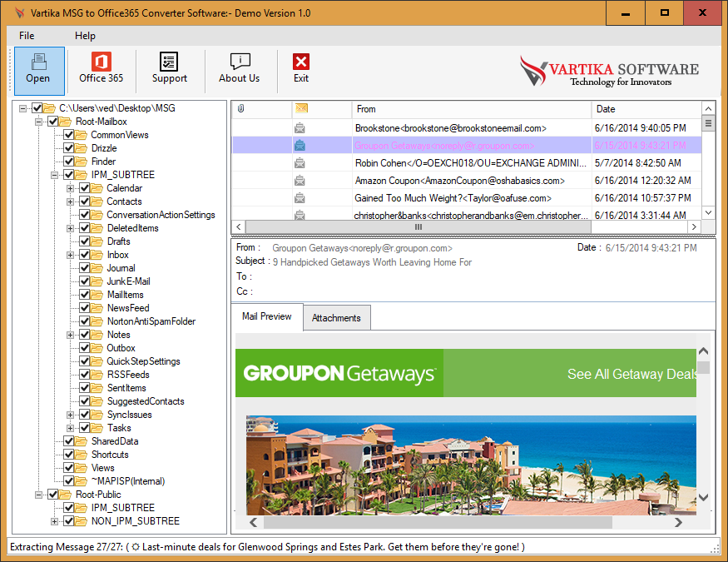Toggle the Root-Mailbox checkbox
Viewport: 728px width, 562px height.
coord(53,122)
